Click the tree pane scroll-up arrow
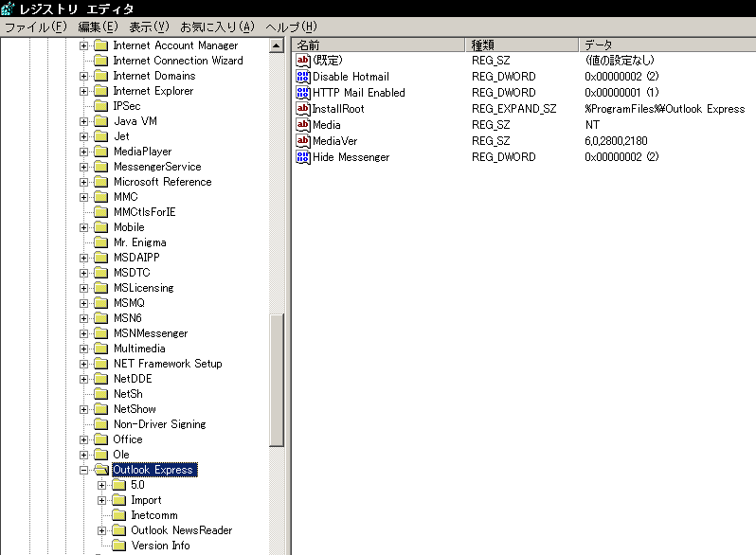 pyautogui.click(x=277, y=45)
